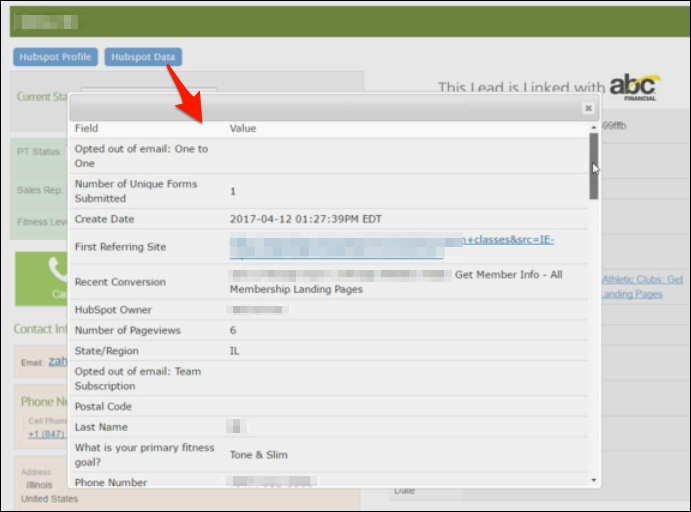Click the popup vertical scrollbar thumb
The height and width of the screenshot is (512, 691).
point(594,166)
